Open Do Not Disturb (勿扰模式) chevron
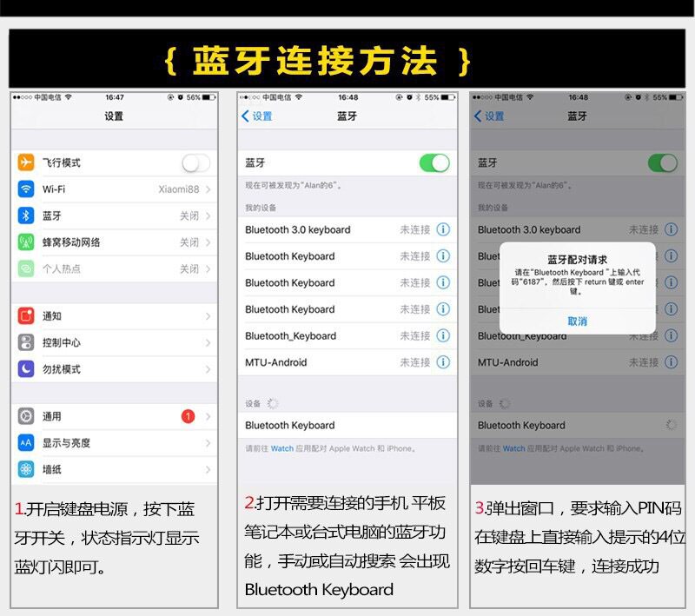The width and height of the screenshot is (695, 616). pos(208,369)
